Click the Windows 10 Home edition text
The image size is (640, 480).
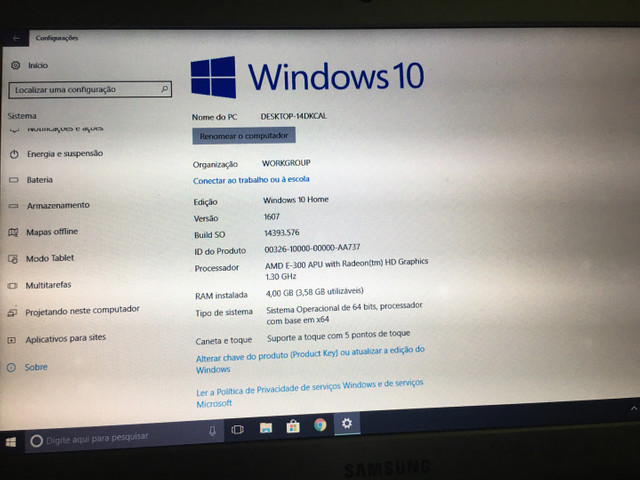point(296,200)
